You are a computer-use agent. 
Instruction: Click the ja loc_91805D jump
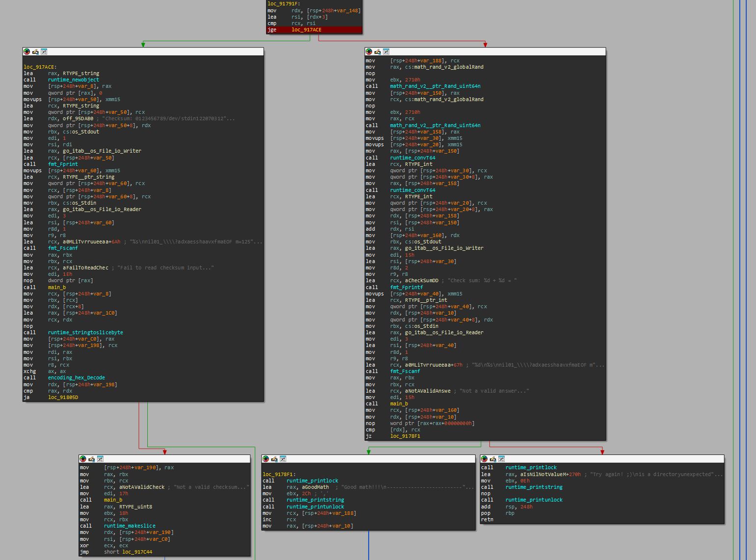pos(51,397)
